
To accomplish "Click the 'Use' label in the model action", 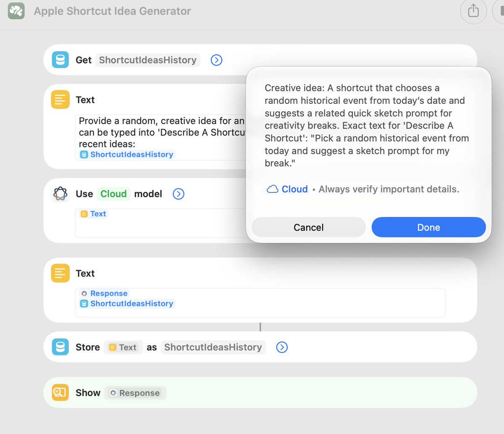I will (x=84, y=194).
